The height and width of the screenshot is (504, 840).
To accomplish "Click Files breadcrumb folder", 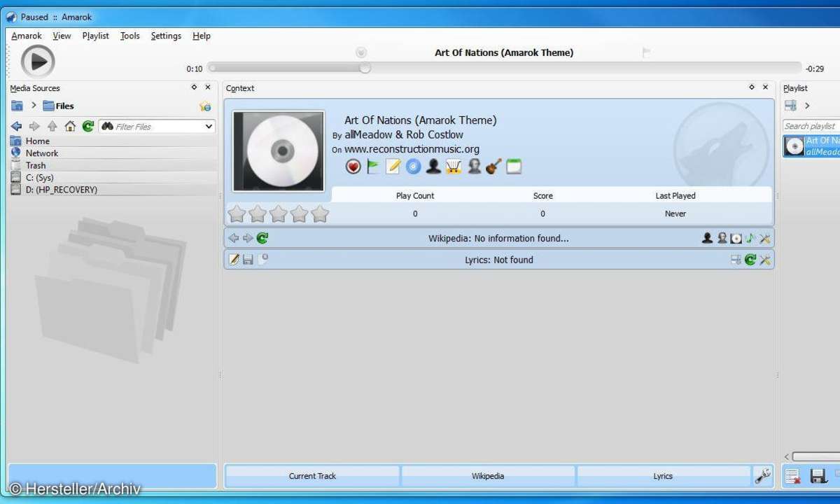I will [x=58, y=106].
